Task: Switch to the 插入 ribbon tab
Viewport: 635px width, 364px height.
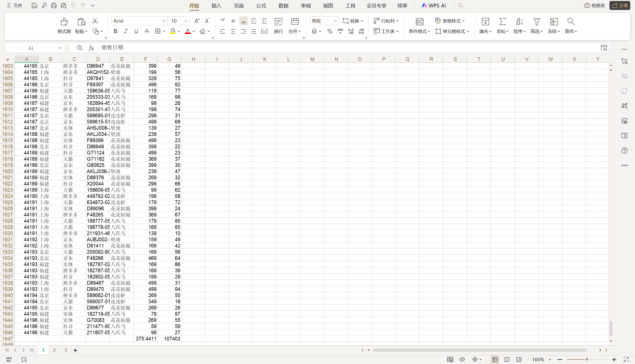Action: click(216, 5)
